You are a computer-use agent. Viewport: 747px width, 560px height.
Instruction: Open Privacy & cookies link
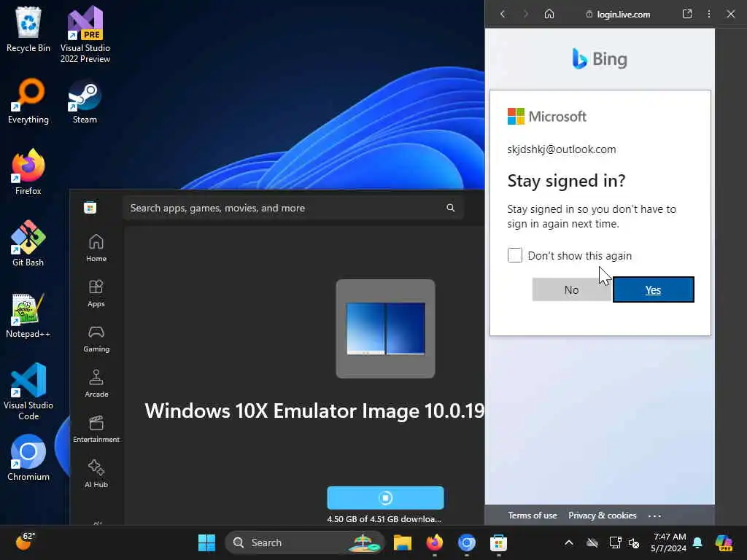602,516
